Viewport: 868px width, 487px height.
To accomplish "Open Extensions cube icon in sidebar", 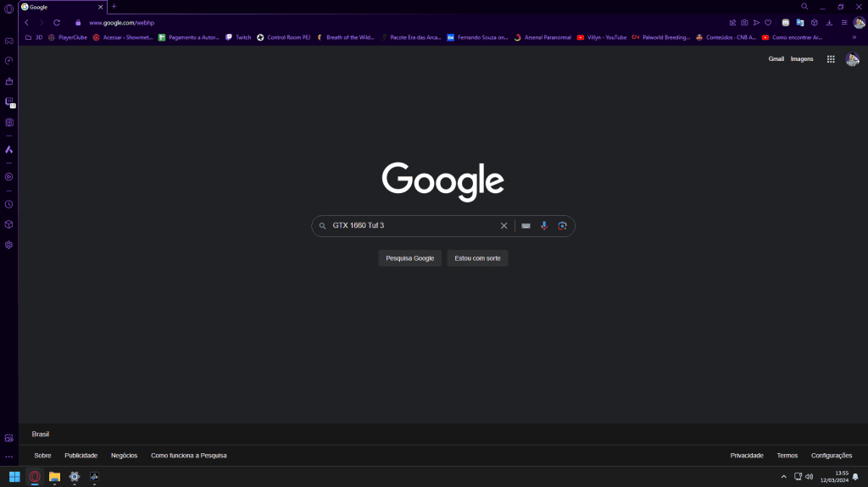I will [8, 224].
